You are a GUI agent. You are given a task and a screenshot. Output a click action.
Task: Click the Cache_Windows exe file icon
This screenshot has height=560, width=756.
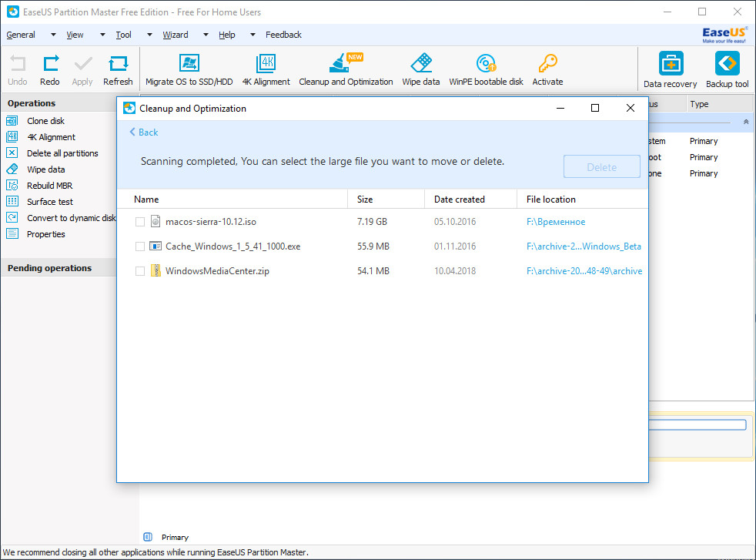156,246
